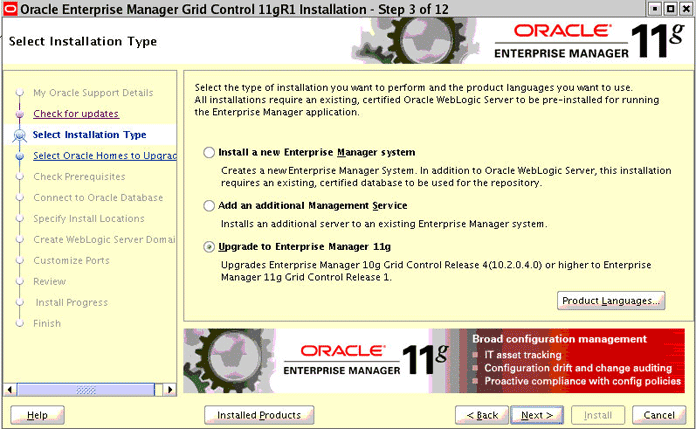Click 'IT asset tracking' banner line
This screenshot has height=429, width=696.
click(x=523, y=355)
